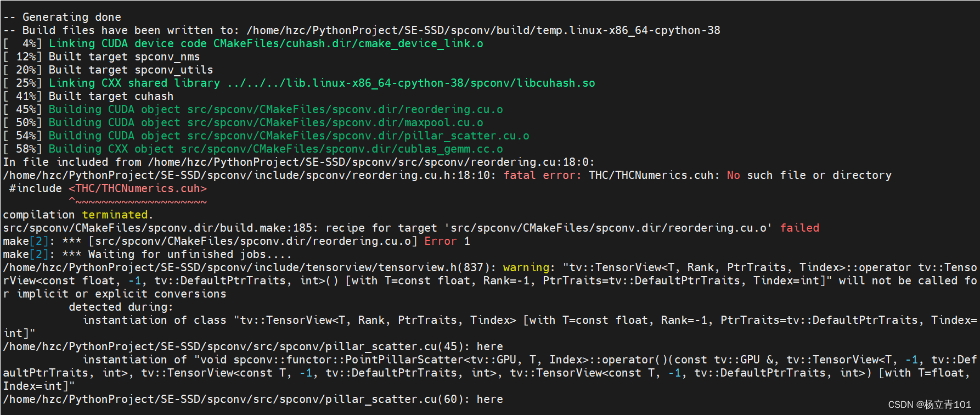The width and height of the screenshot is (980, 415).
Task: Click the 'Linking CXX shared library' line
Action: pos(299,83)
